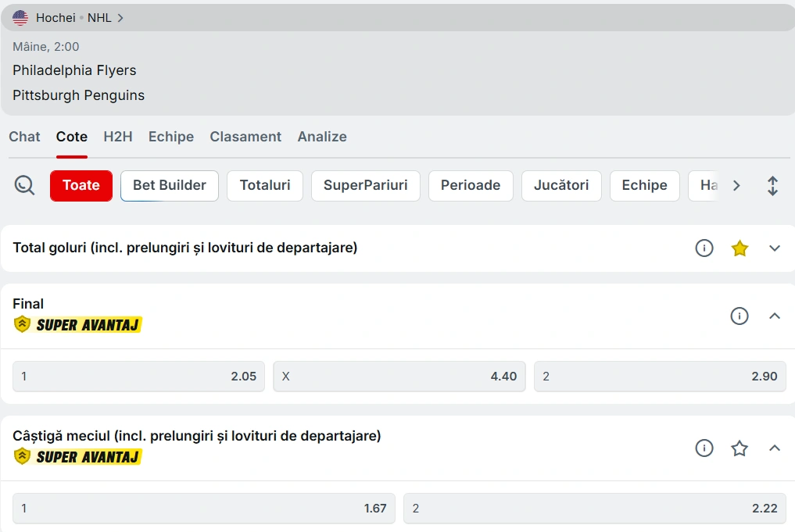Unfavorite the Total goluri market star

pos(739,248)
